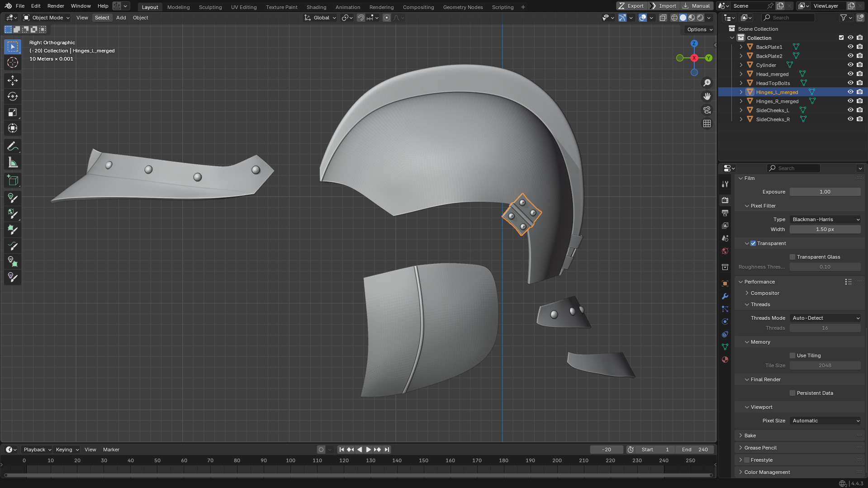Image resolution: width=868 pixels, height=488 pixels.
Task: Activate the Move tool
Action: (x=13, y=81)
